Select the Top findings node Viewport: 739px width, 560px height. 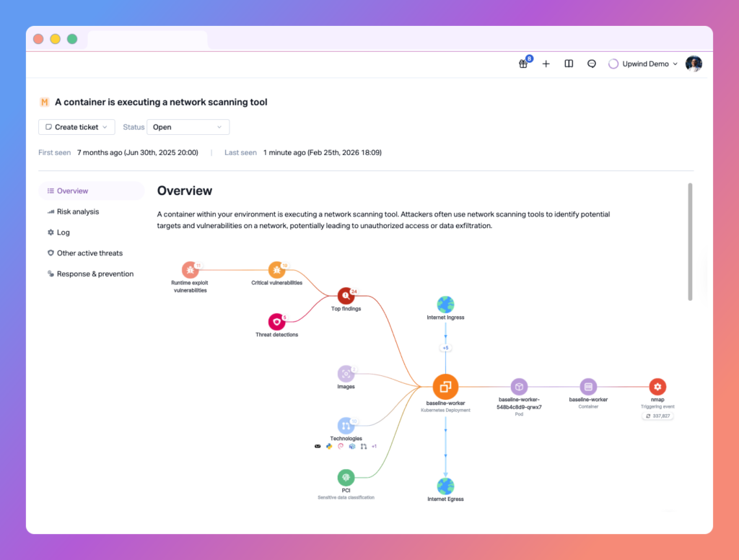(346, 295)
